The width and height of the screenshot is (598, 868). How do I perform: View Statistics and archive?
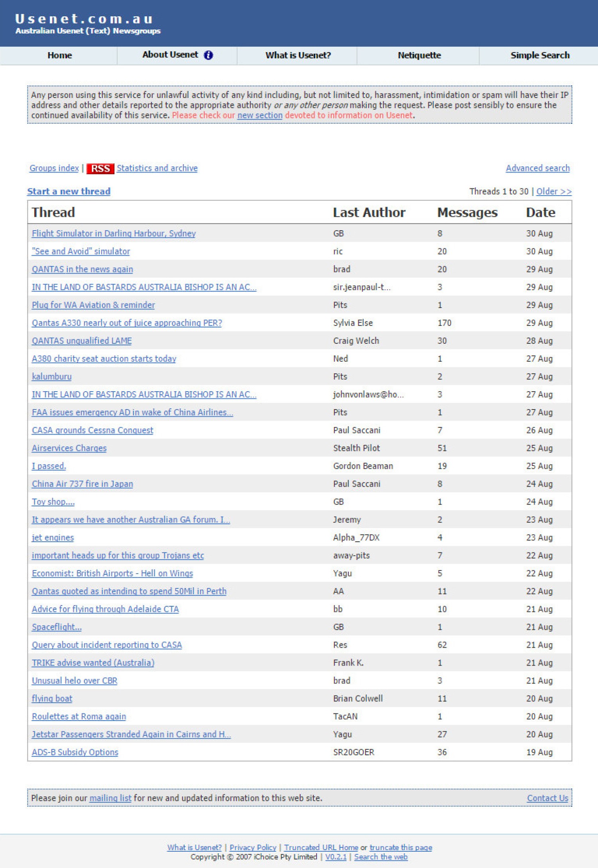tap(157, 168)
